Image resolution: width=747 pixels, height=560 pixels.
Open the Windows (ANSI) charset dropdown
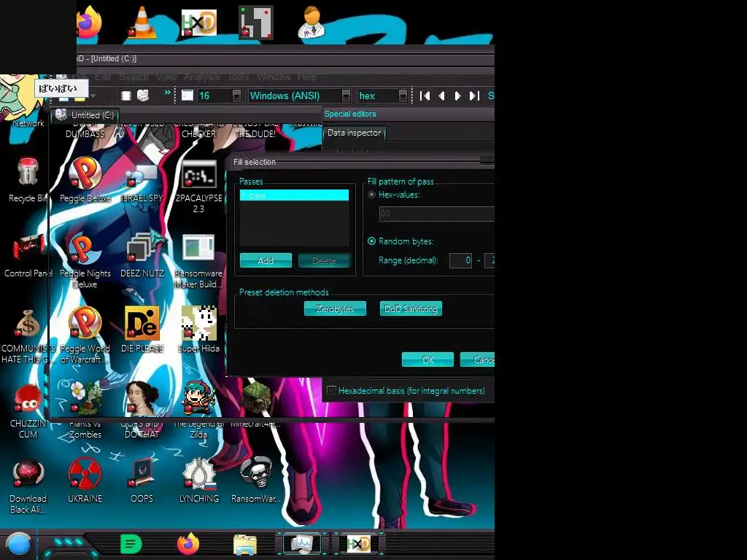click(346, 96)
